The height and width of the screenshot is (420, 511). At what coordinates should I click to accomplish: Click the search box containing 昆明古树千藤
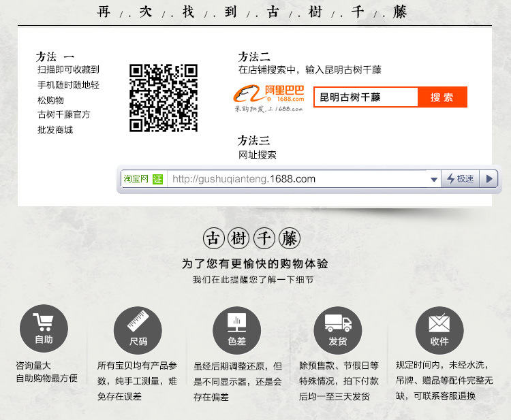(366, 97)
